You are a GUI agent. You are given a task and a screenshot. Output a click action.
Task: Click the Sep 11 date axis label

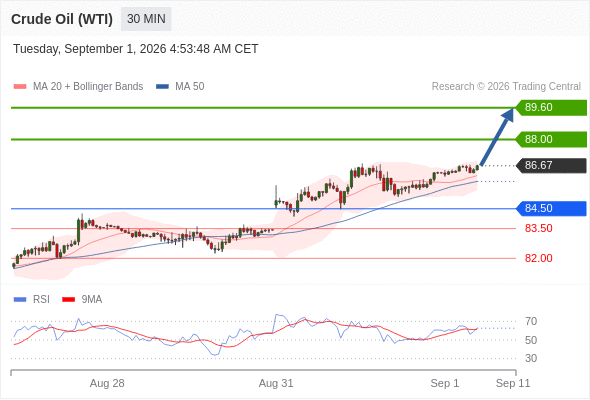[513, 383]
